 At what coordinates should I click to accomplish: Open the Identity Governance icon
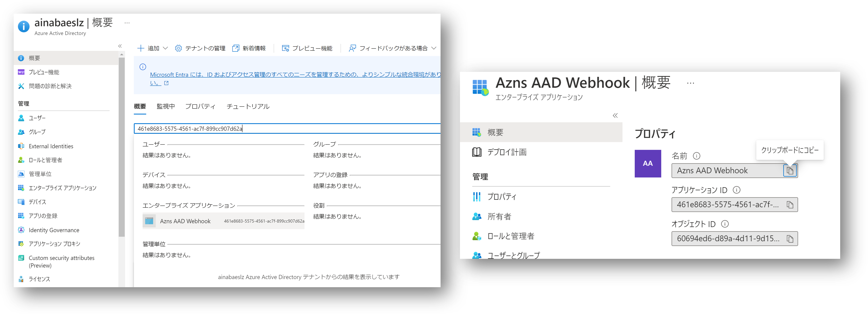21,230
